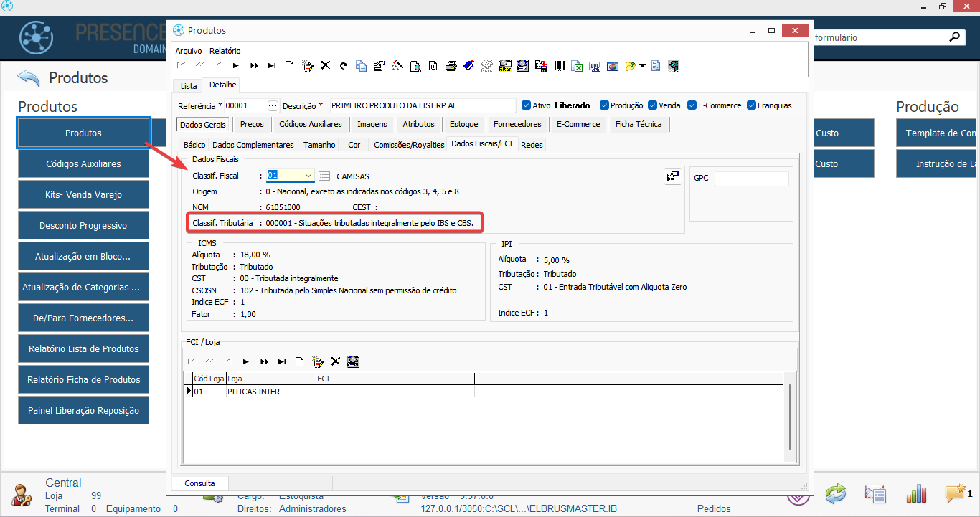
Task: Open the folder icon's dropdown arrow in the toolbar
Action: coord(642,66)
